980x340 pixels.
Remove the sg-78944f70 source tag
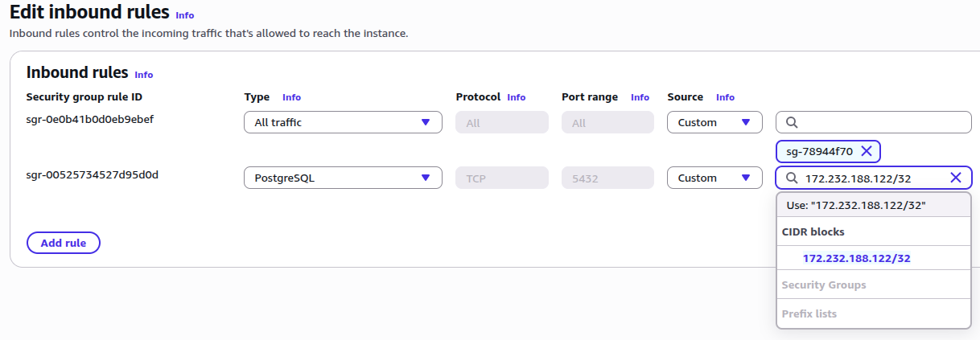tap(866, 151)
